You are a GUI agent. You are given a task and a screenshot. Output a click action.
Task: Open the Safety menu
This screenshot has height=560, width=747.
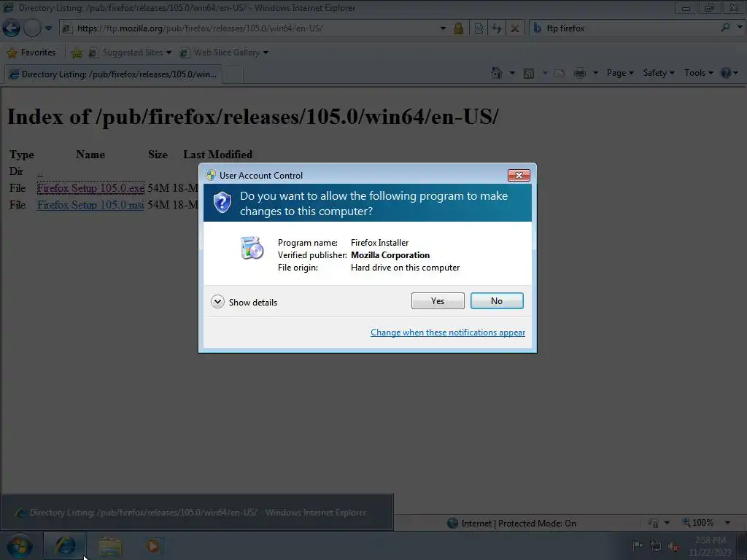pos(659,73)
